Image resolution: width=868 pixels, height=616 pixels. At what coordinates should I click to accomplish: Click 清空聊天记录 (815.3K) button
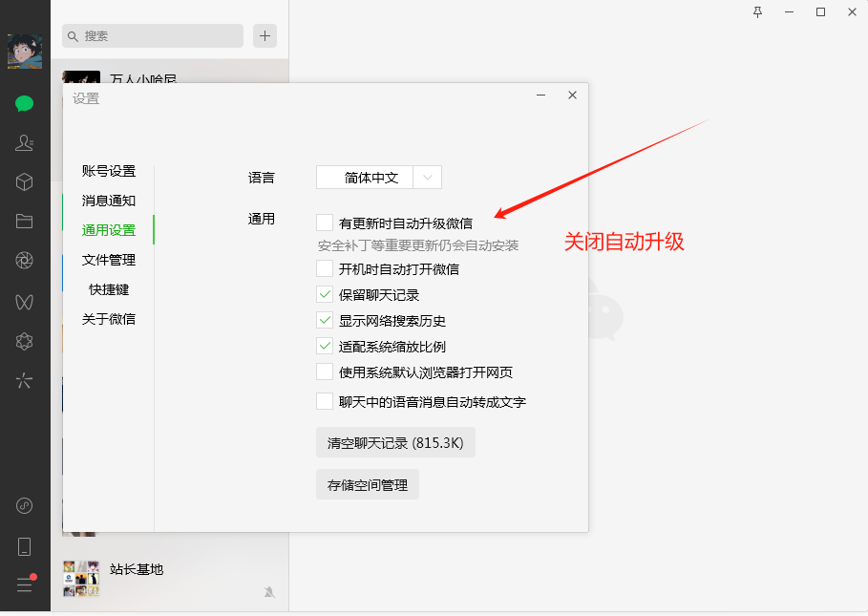coord(395,443)
